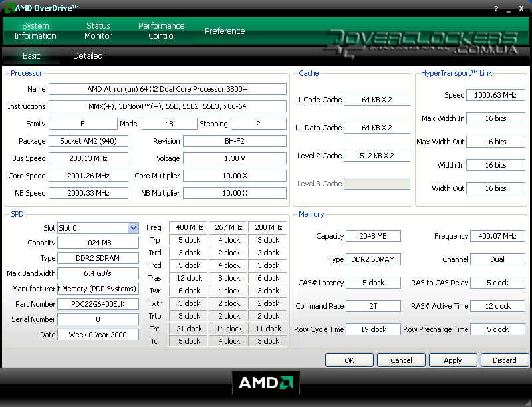
Task: Switch to the Status Monitor tab
Action: (x=98, y=31)
